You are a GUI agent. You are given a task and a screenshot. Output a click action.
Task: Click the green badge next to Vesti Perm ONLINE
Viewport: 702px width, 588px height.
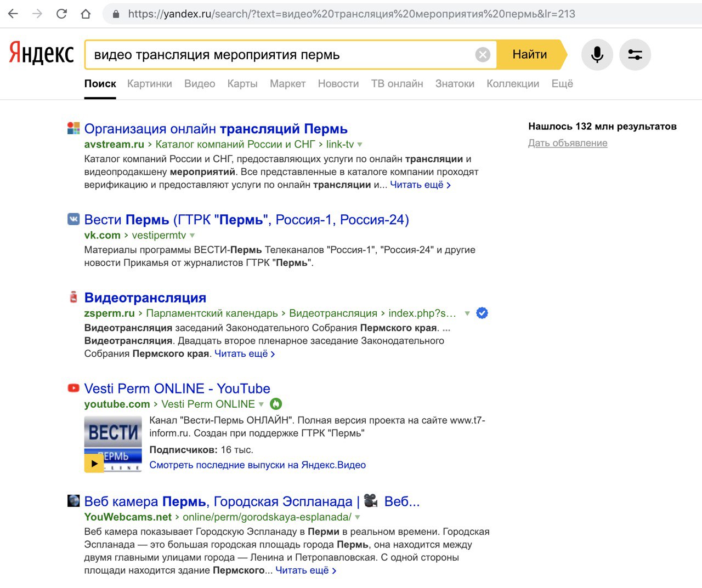[x=276, y=404]
